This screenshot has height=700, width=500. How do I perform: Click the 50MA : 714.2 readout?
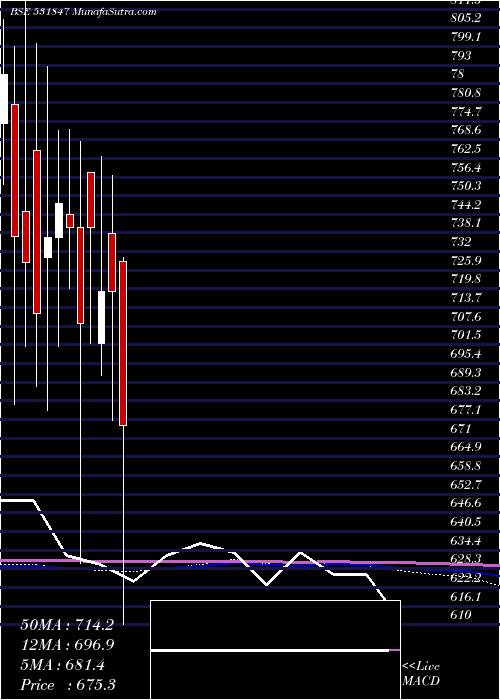pyautogui.click(x=67, y=625)
